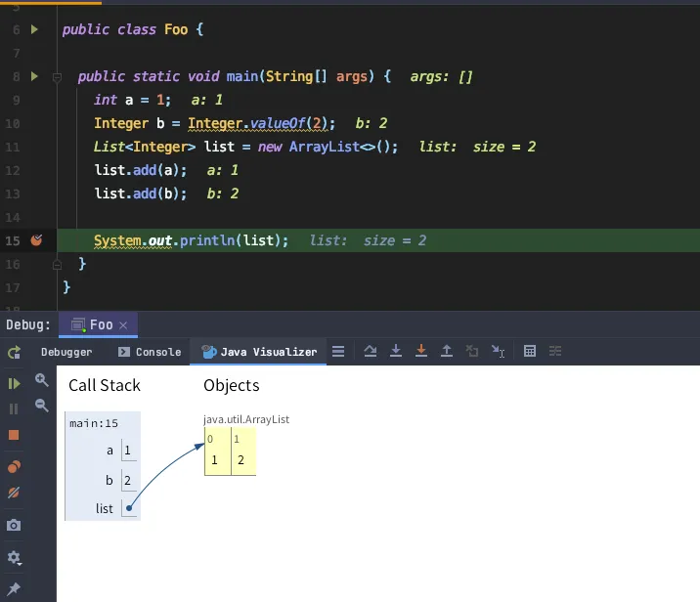Resume program with green play icon

click(14, 383)
